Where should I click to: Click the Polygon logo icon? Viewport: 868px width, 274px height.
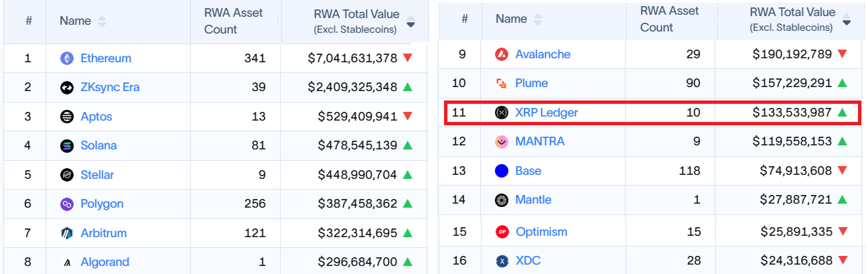[x=67, y=204]
